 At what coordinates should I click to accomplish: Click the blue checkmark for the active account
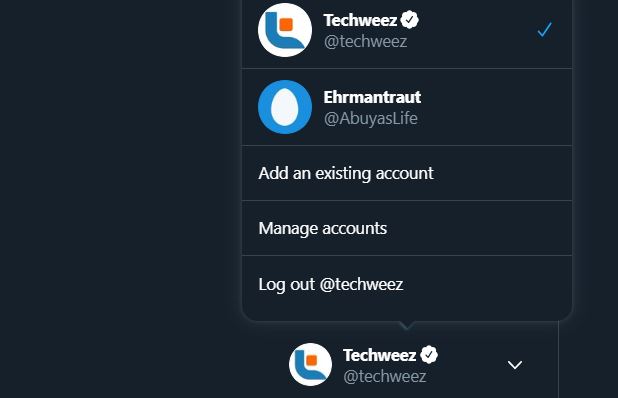point(544,30)
